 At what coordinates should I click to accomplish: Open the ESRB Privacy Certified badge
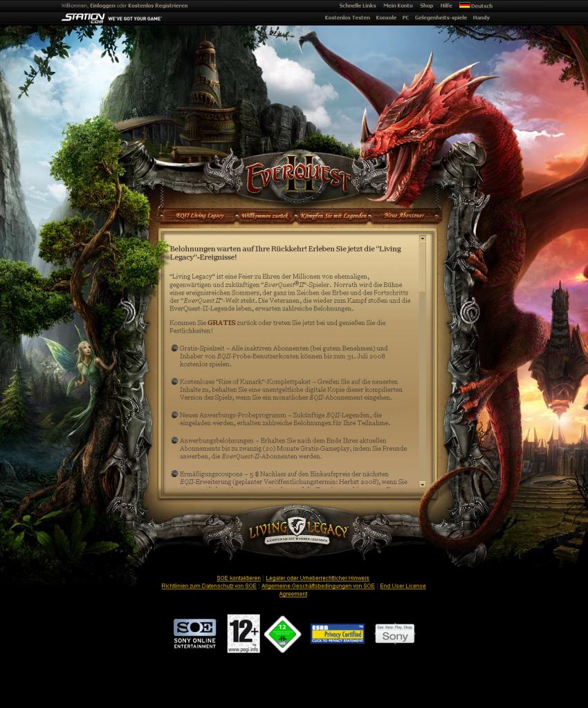point(337,633)
